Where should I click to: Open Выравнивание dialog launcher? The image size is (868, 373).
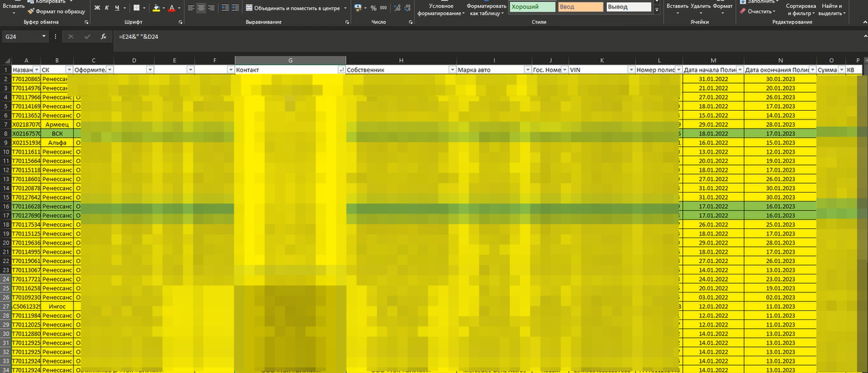click(x=347, y=22)
